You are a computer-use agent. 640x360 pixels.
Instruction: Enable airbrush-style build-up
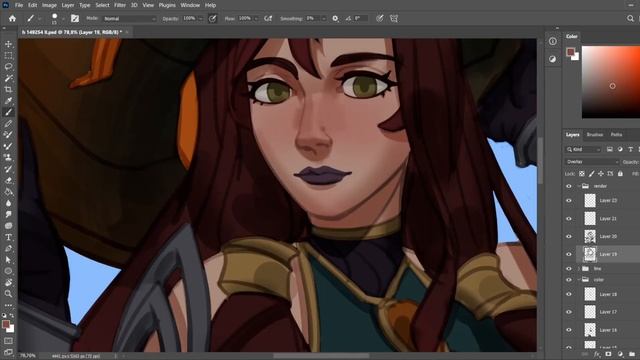[x=268, y=18]
